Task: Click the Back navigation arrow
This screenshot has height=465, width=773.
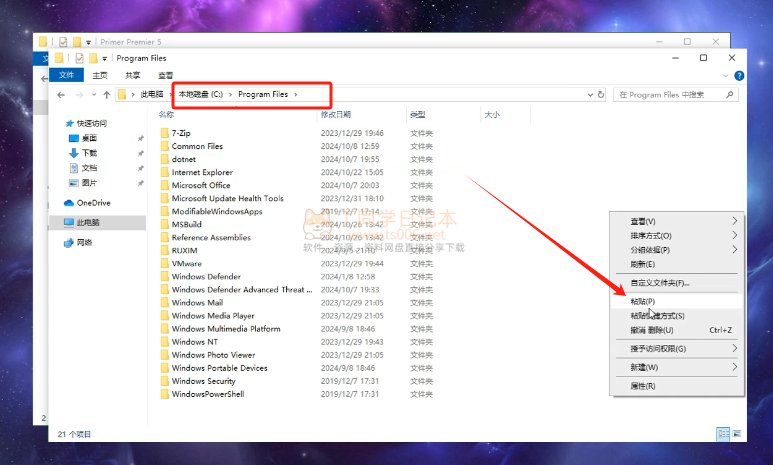Action: coord(62,94)
